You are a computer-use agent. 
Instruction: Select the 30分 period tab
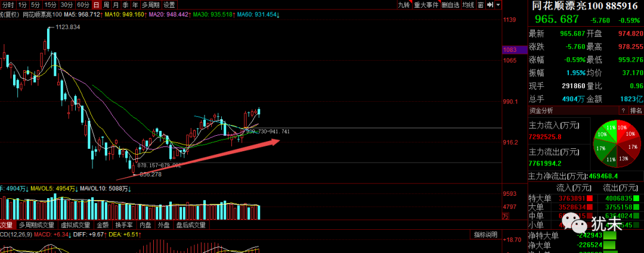point(67,5)
